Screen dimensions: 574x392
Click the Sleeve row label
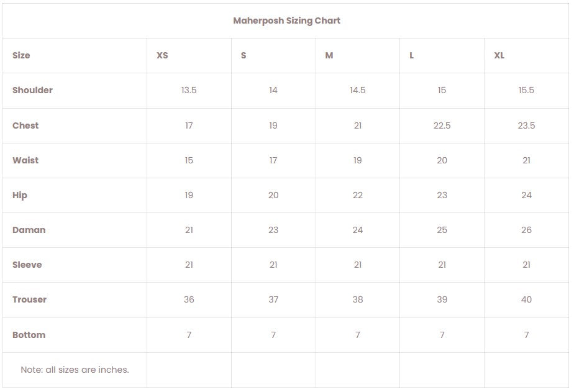(27, 265)
